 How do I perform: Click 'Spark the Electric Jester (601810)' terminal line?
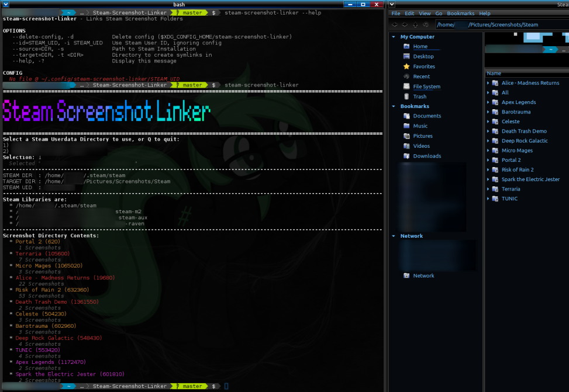coord(70,374)
